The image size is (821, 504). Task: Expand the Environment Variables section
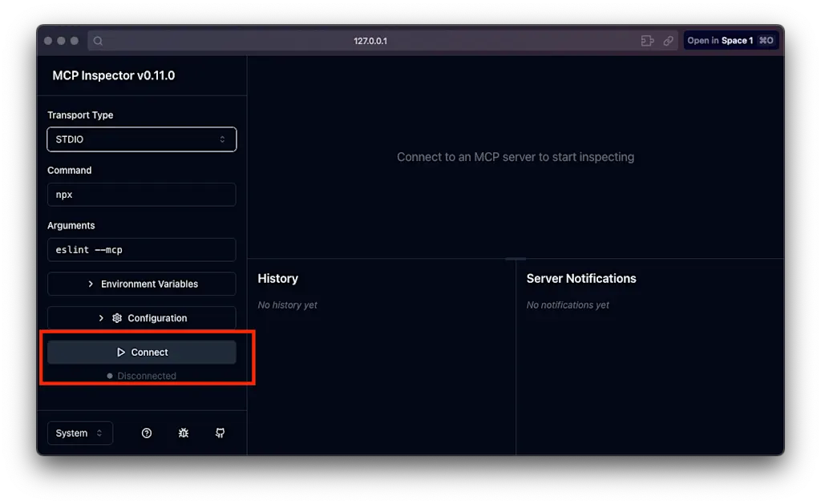point(141,284)
